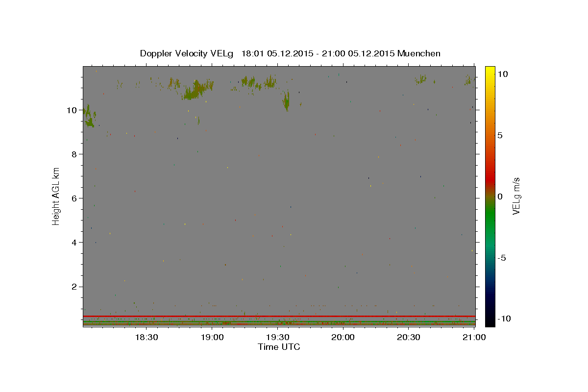588x392 pixels.
Task: Click the large cloud echo near 19:00
Action: coord(196,90)
